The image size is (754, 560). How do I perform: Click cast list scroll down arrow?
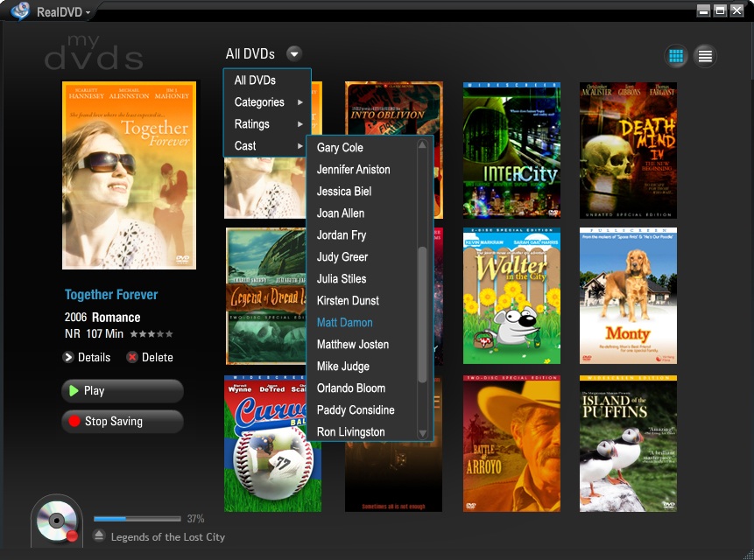(422, 433)
